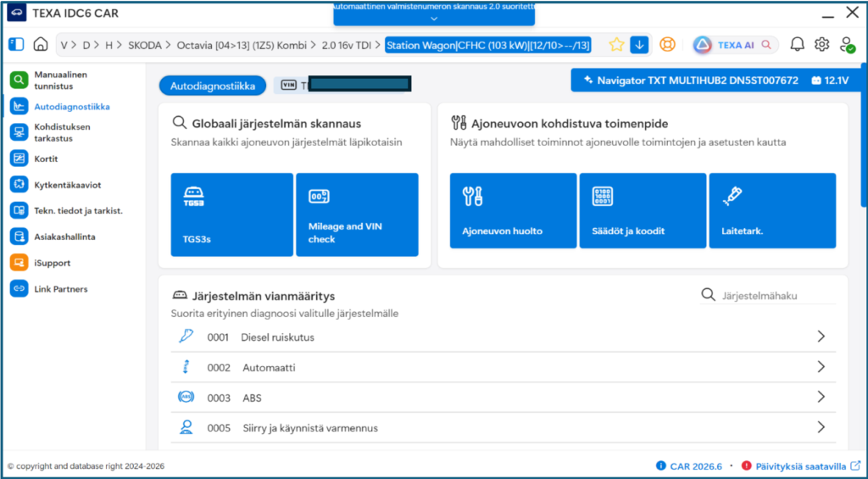Open settings gear icon
The image size is (868, 479).
(822, 45)
